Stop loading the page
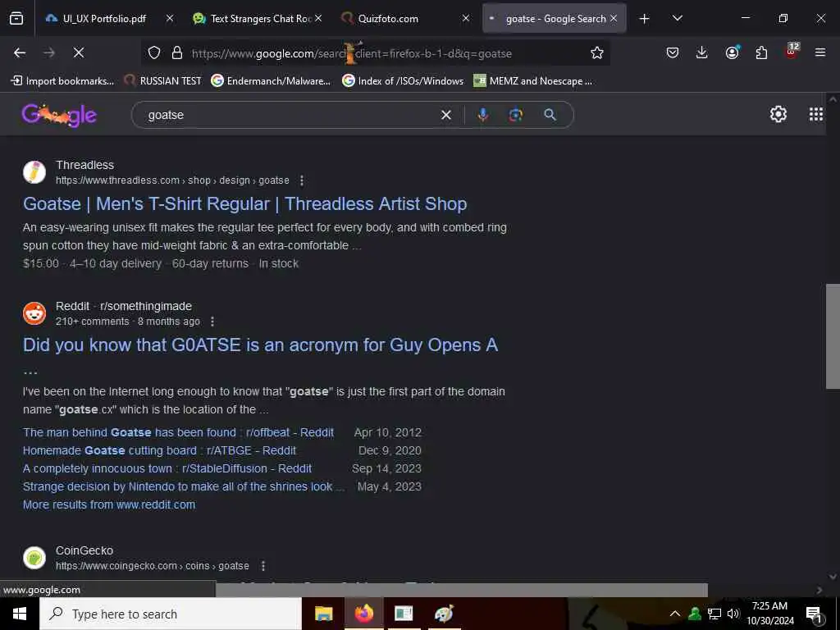The width and height of the screenshot is (840, 630). pyautogui.click(x=79, y=52)
